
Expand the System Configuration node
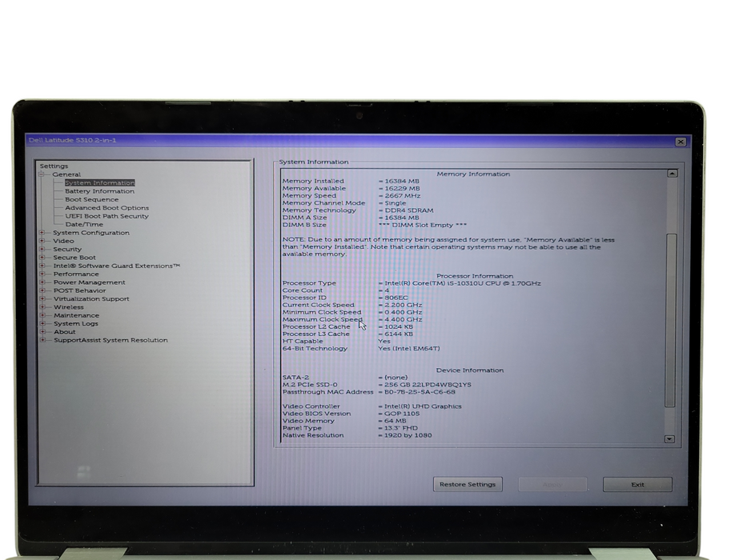pos(42,232)
